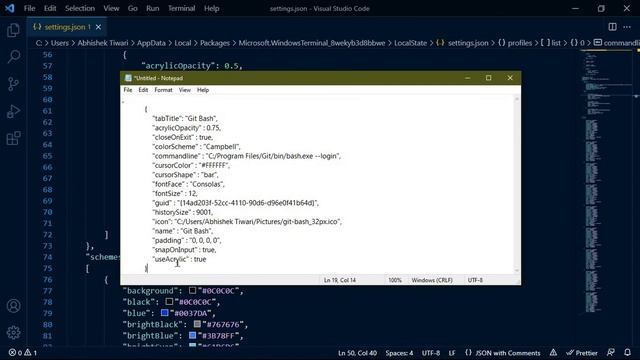Click Ln 50, Col 40 status item

pyautogui.click(x=357, y=353)
